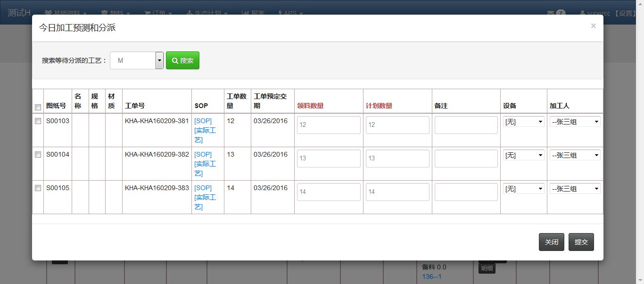Close the dispatch dialog with X
Viewport: 644px width, 284px height.
pos(593,26)
